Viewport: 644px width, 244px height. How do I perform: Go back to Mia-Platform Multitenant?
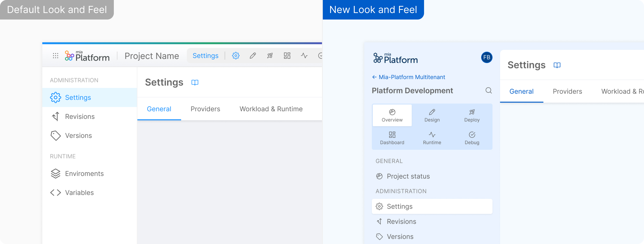(x=409, y=77)
